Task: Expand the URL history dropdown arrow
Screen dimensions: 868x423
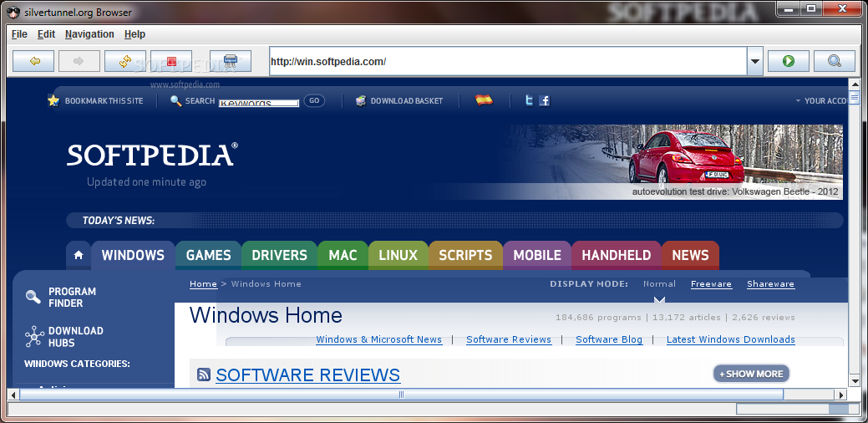Action: point(755,62)
